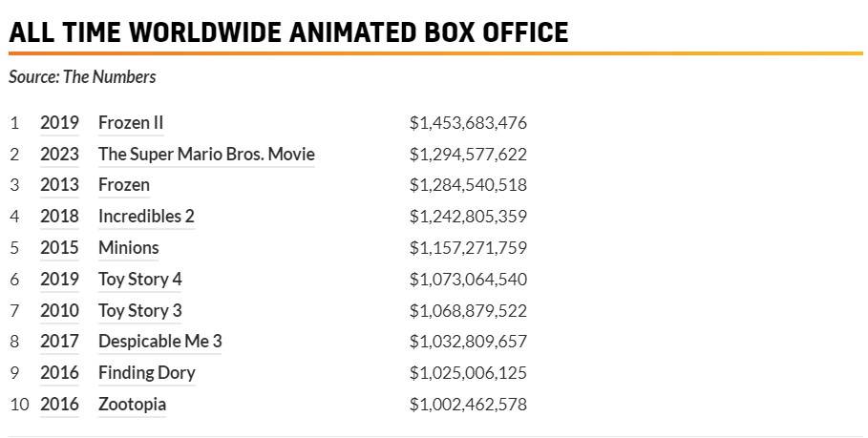
Task: Click the 2019 year beside Frozen II
Action: [x=59, y=123]
